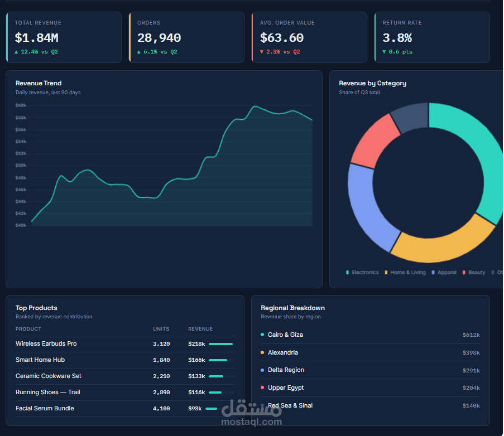Toggle the Electronics legend entry

(362, 272)
